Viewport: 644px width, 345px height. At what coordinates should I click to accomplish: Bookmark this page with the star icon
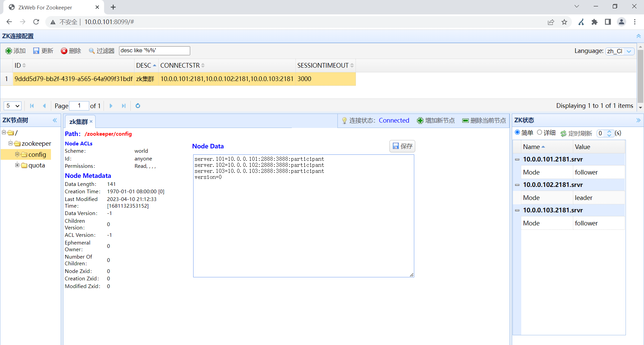pyautogui.click(x=565, y=22)
